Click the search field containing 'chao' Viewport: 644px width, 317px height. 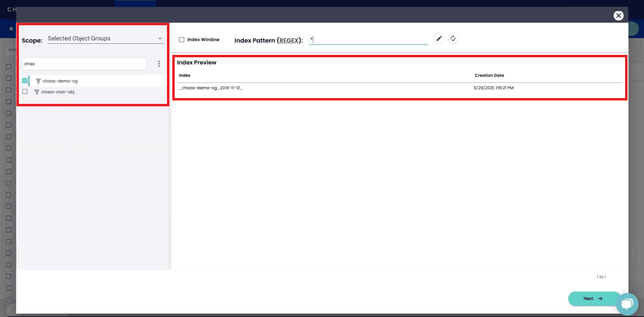(83, 64)
